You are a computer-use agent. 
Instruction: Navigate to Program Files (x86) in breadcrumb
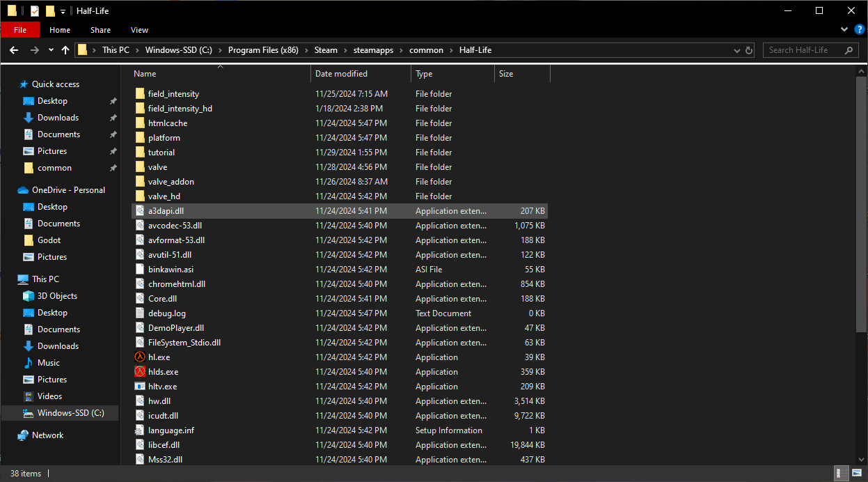click(263, 50)
